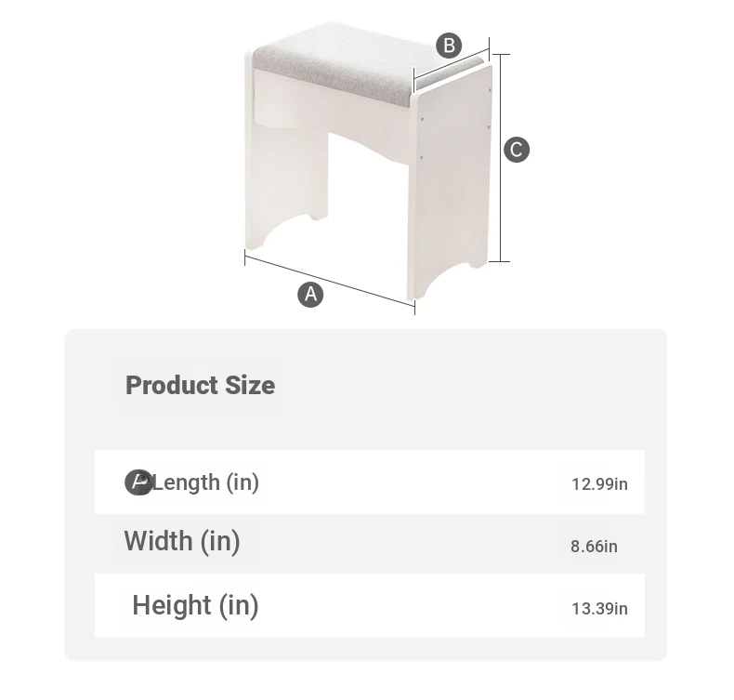The image size is (734, 700).
Task: Click the gray seat cushion of the stool
Action: coord(334,65)
